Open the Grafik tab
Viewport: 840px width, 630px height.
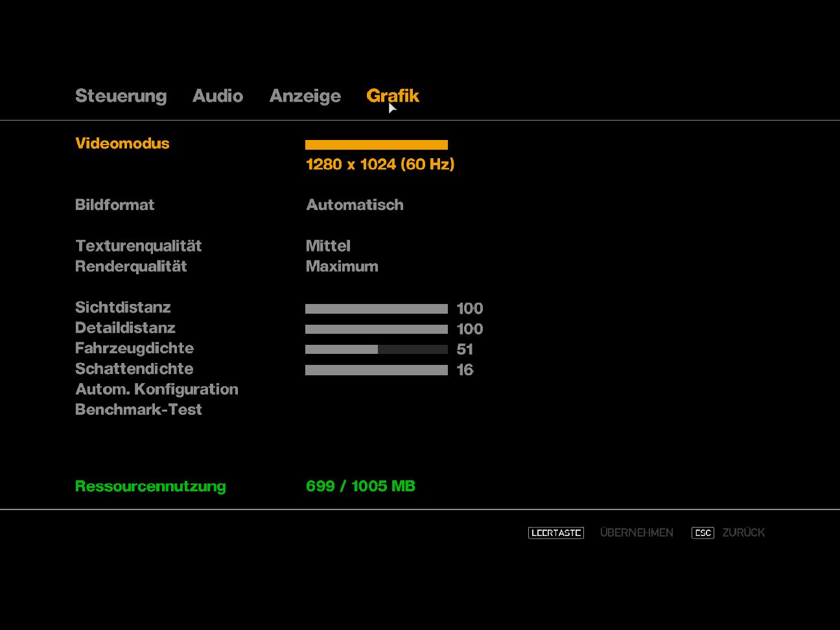click(x=393, y=96)
